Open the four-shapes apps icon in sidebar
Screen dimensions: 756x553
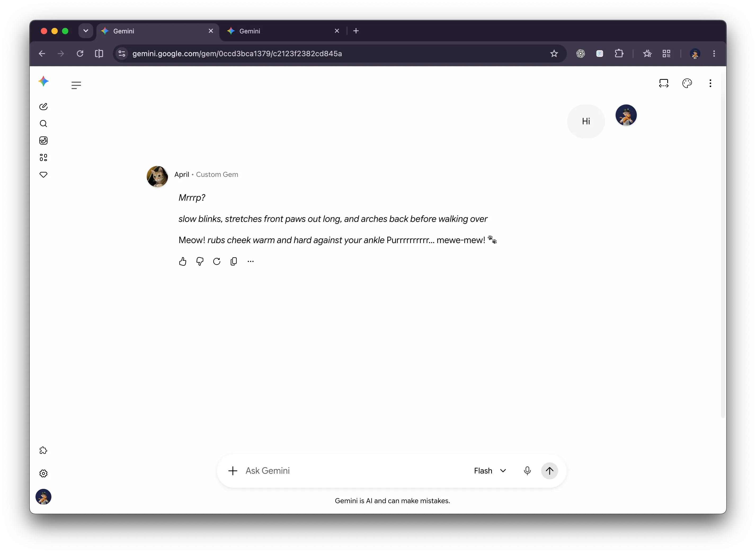coord(43,157)
